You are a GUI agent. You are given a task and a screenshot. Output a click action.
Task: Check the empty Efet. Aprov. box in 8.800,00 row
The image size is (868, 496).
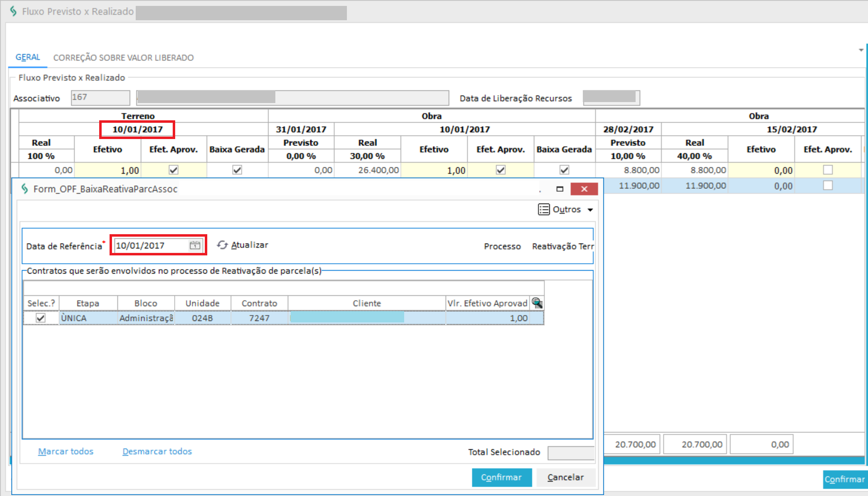pyautogui.click(x=828, y=170)
